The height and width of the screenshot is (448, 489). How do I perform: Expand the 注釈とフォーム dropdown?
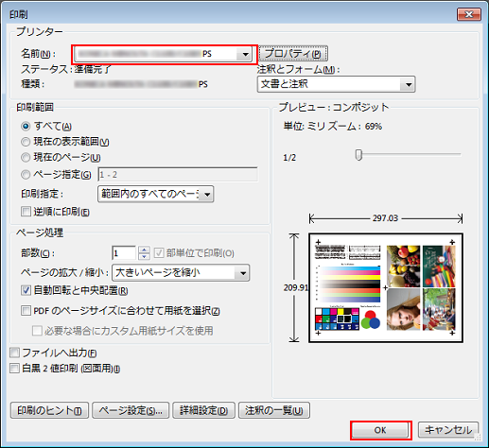[x=336, y=84]
